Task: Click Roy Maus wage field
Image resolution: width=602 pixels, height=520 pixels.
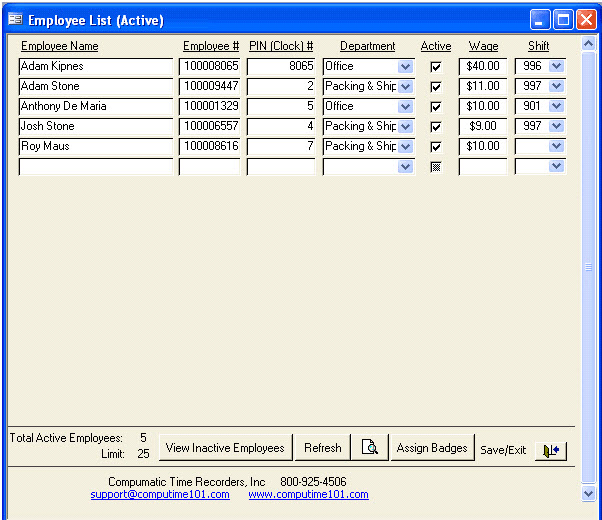Action: pyautogui.click(x=483, y=146)
